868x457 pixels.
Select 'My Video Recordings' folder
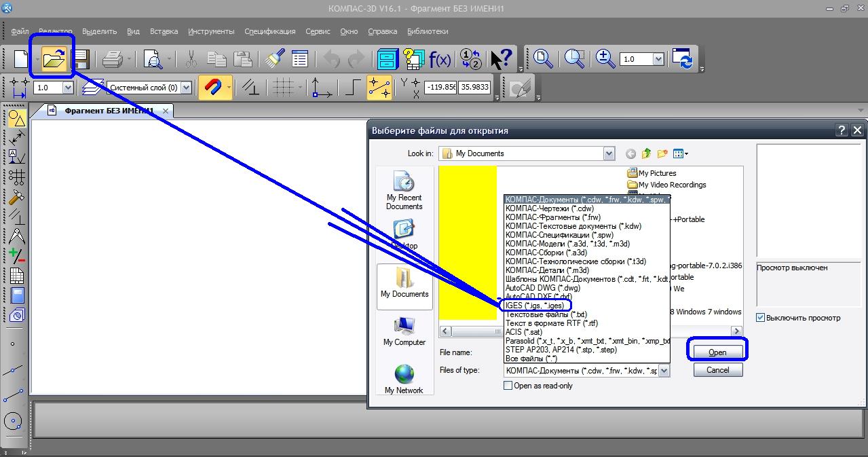pos(666,185)
